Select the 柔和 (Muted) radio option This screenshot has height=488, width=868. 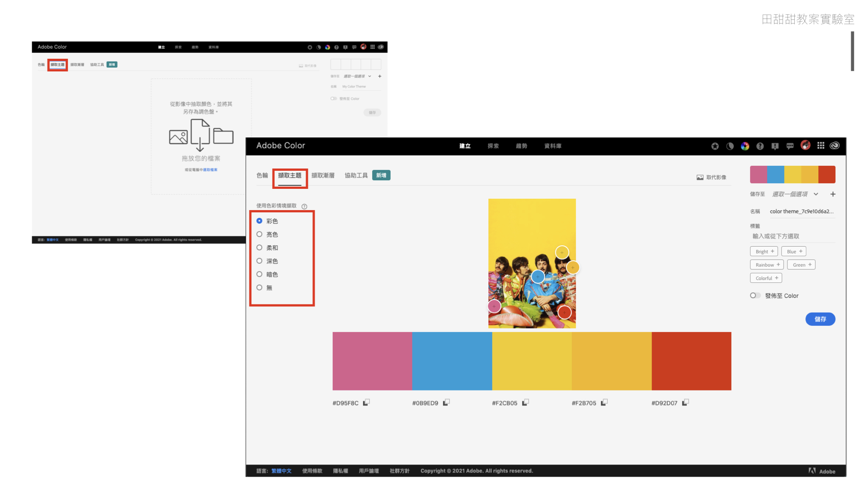(x=259, y=248)
